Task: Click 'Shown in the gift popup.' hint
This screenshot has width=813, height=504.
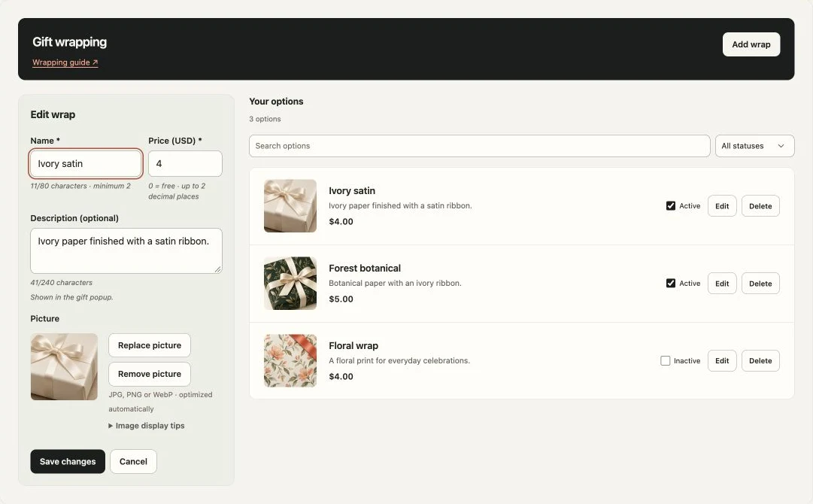Action: click(x=71, y=297)
